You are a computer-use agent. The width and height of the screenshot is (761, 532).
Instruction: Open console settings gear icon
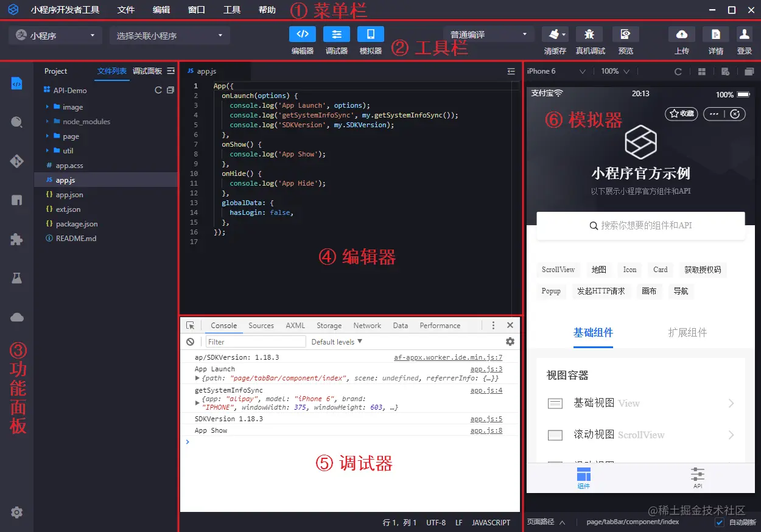510,341
